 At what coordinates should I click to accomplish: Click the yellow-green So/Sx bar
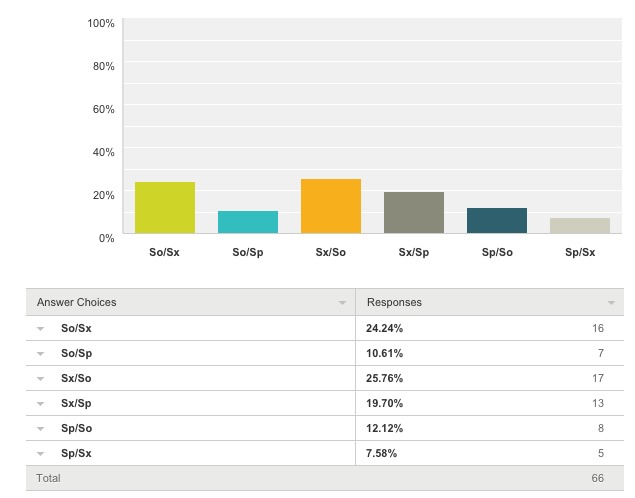pos(165,208)
